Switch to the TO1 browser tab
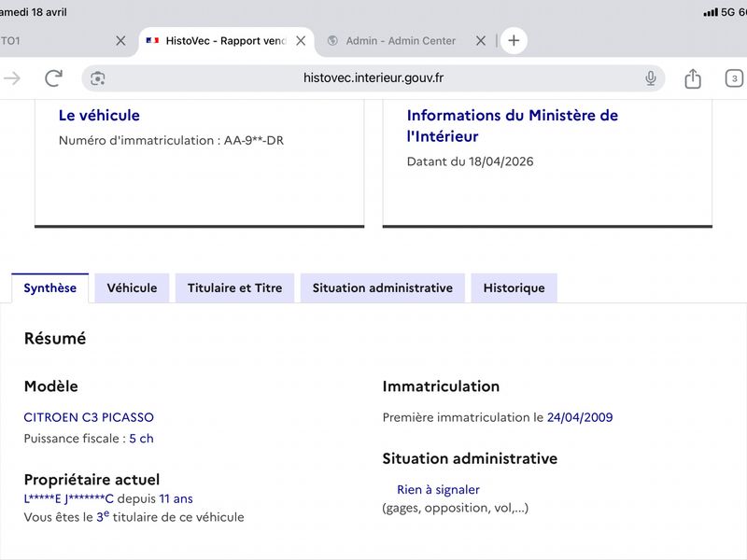The height and width of the screenshot is (560, 747). pyautogui.click(x=10, y=41)
